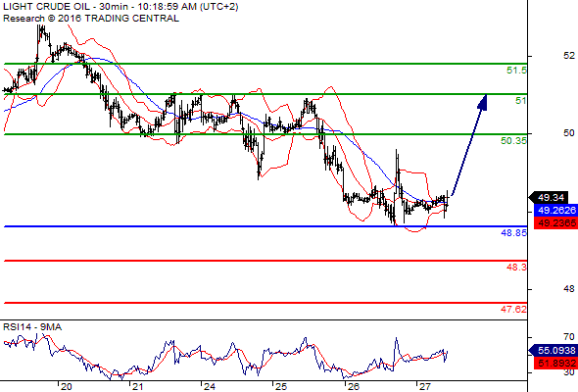The image size is (578, 392).
Task: Select the RSI14 - 9MA indicator label
Action: 32,327
